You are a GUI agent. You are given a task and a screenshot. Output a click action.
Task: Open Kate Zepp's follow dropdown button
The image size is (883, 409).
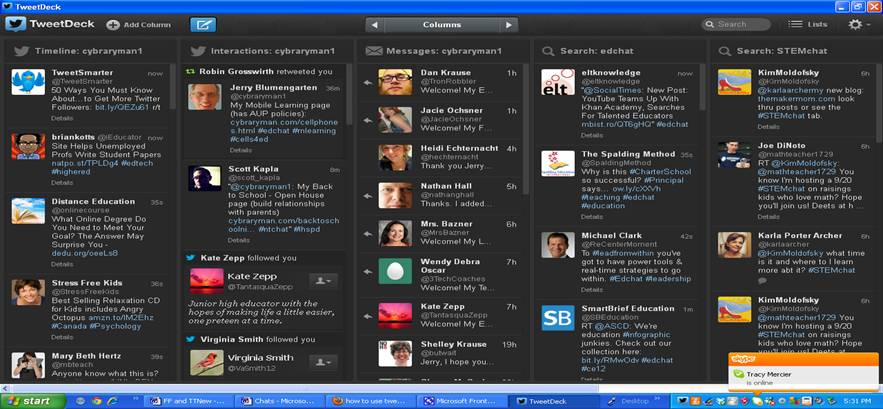point(323,281)
